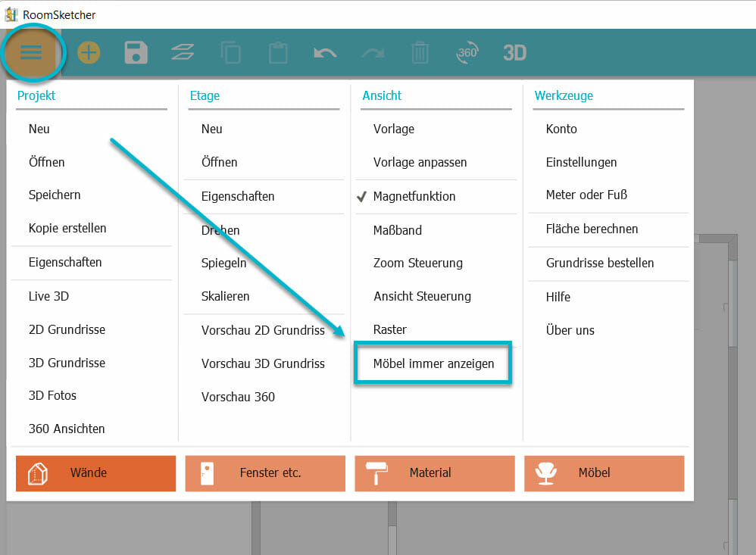
Task: Open 360 Ansichten
Action: [67, 429]
